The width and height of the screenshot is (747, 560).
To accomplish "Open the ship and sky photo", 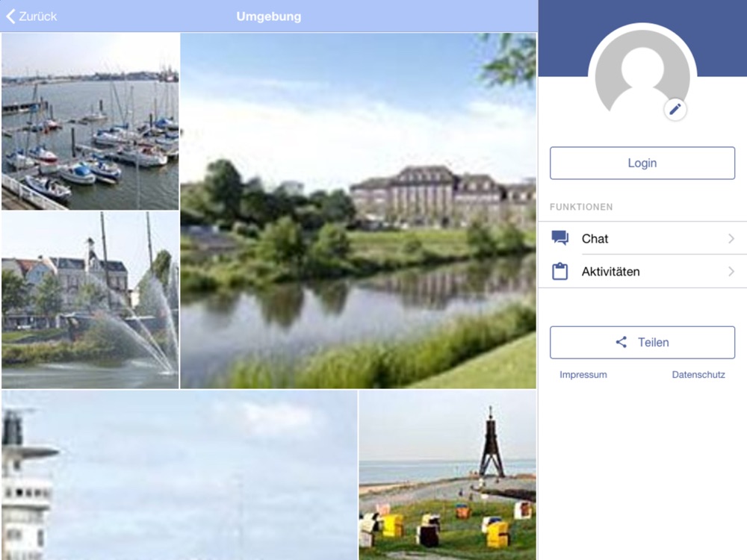I will tap(179, 475).
